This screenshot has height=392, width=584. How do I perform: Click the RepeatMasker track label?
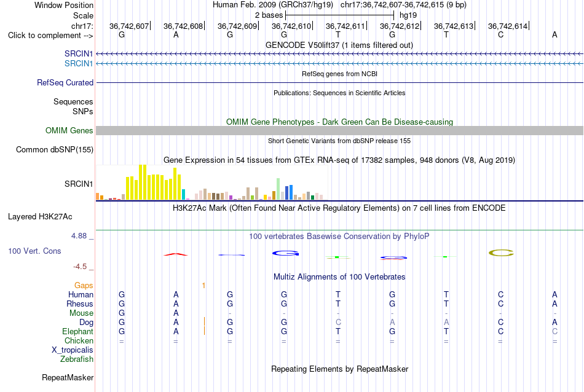point(68,377)
